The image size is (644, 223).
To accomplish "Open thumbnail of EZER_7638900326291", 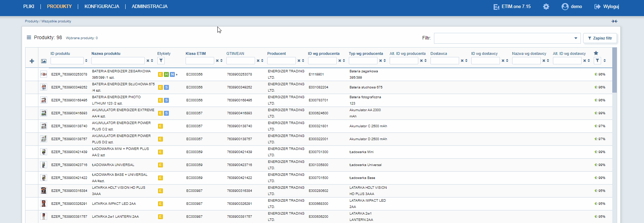I will (x=44, y=204).
